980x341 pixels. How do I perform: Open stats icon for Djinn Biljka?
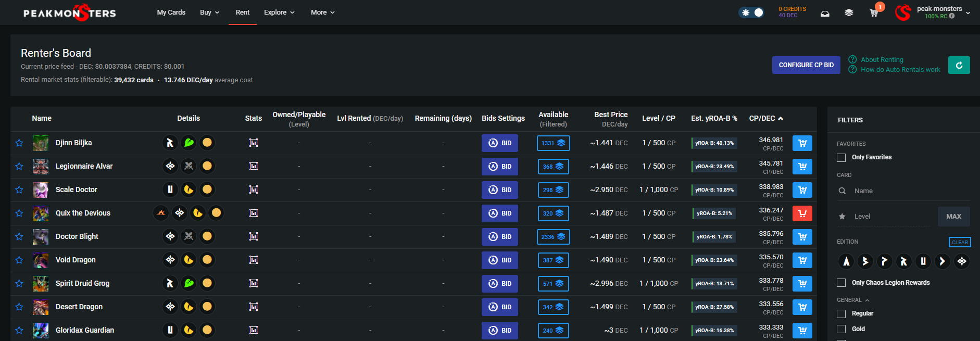(254, 143)
